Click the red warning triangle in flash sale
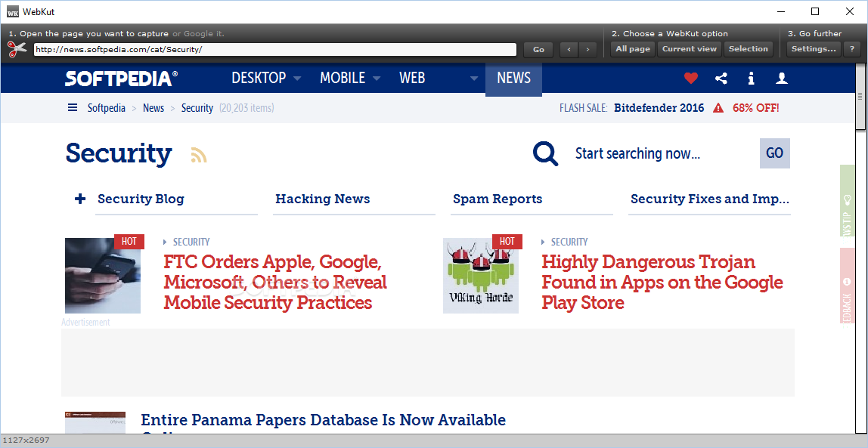868x448 pixels. click(x=718, y=108)
